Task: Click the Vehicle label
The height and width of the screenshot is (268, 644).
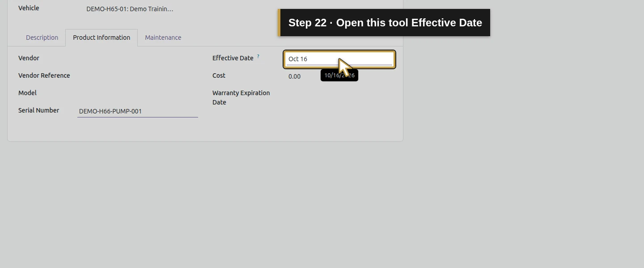Action: [x=29, y=8]
